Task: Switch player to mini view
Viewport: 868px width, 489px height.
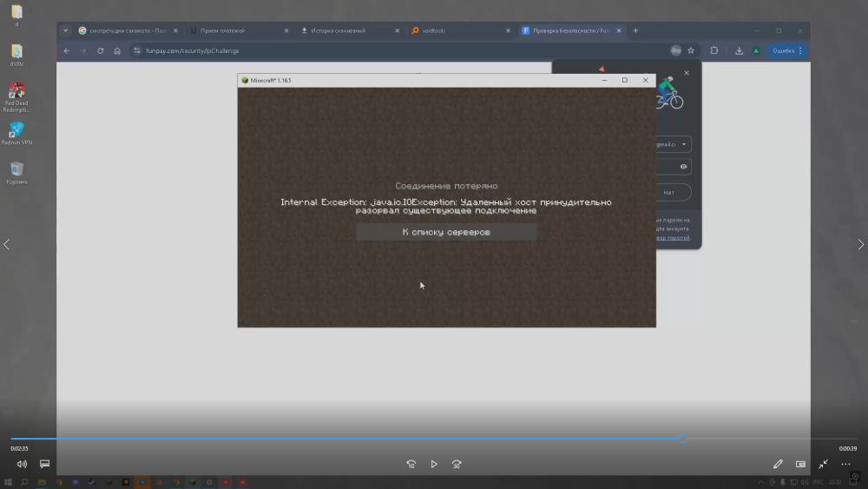Action: click(x=800, y=464)
